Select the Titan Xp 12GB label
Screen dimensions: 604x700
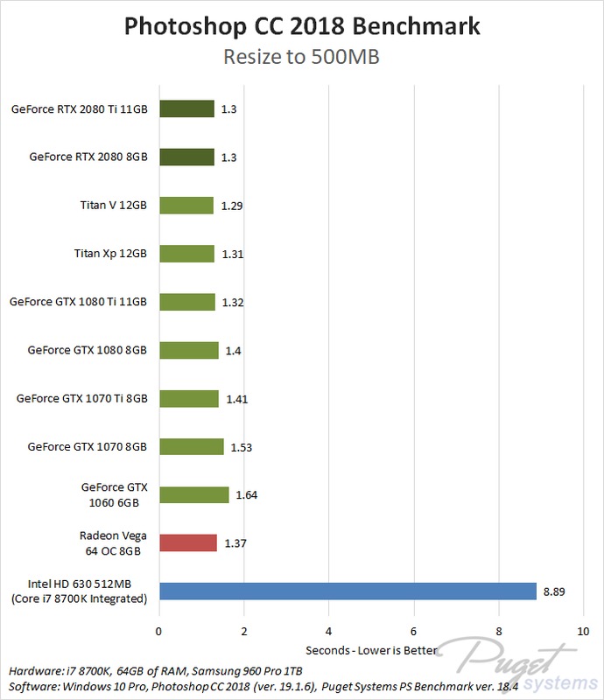pos(110,254)
